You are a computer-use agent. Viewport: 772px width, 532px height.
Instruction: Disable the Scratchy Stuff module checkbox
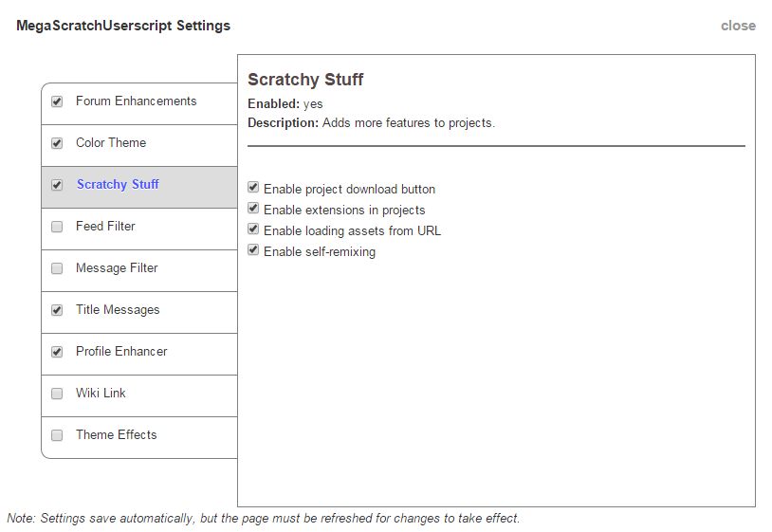tap(57, 185)
